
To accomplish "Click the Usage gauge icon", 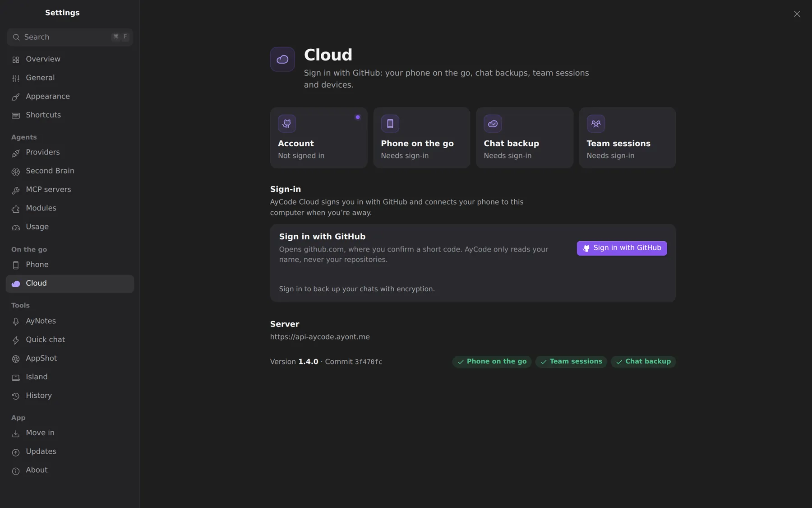I will (x=16, y=227).
